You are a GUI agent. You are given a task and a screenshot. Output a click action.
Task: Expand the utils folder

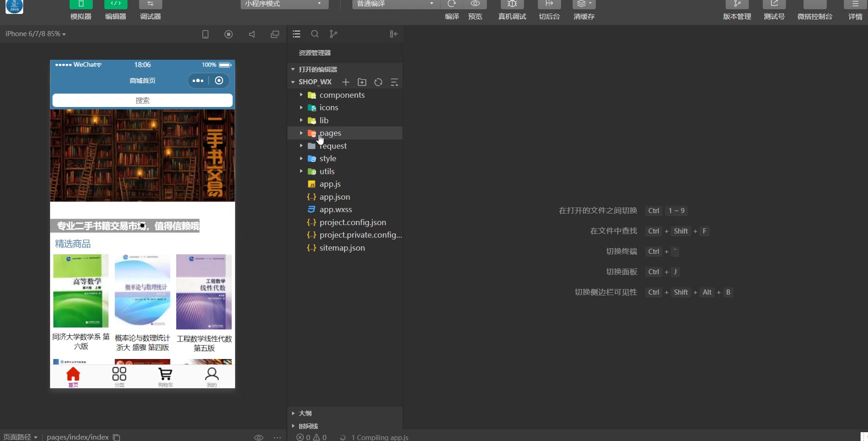pos(345,171)
